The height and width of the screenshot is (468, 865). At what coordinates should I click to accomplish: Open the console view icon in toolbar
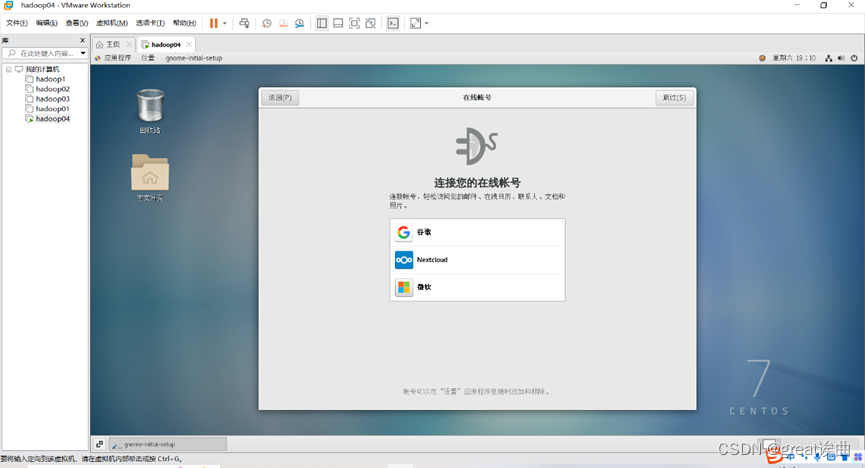pos(393,23)
